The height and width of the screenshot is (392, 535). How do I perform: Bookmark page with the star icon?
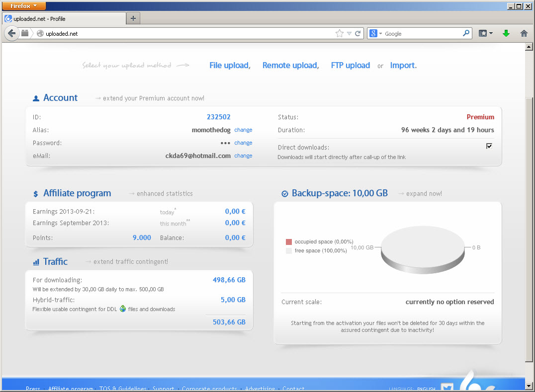(x=339, y=33)
